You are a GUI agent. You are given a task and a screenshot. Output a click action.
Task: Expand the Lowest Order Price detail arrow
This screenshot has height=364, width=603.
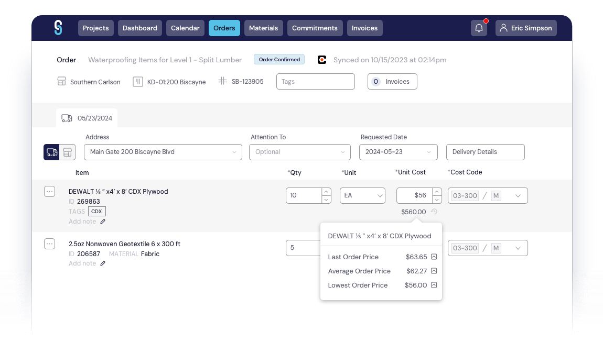tap(434, 285)
